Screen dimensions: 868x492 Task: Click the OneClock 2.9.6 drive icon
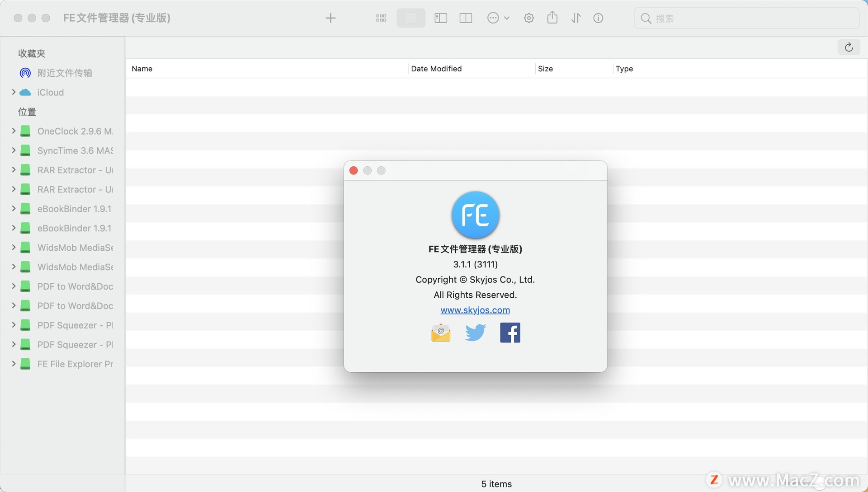25,131
